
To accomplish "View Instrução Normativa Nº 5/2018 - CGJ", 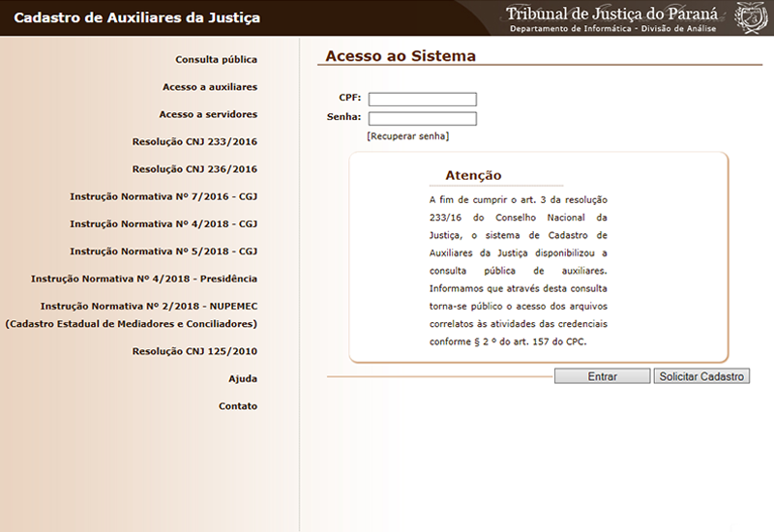I will (x=164, y=251).
